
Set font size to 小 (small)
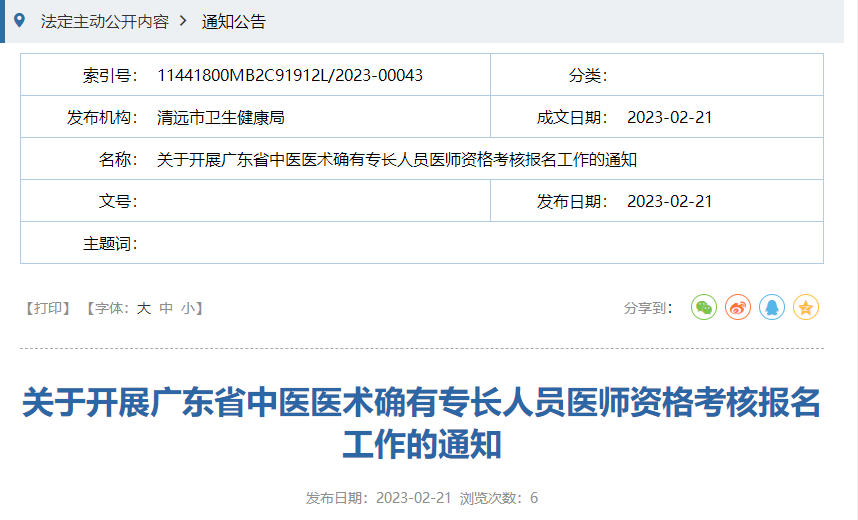pos(188,308)
